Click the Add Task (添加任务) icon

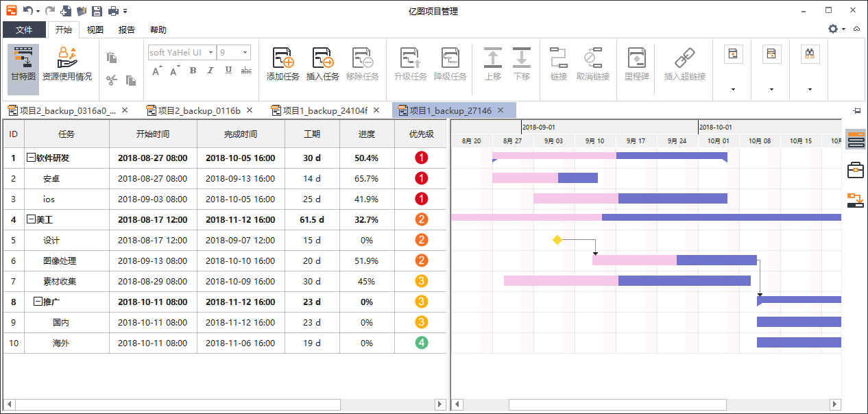tap(282, 59)
